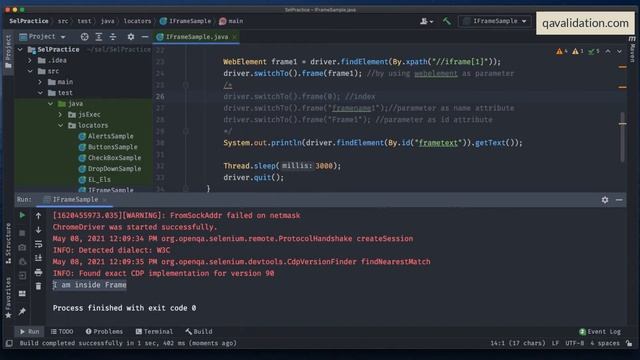Collapse the SelPractice root node
The height and width of the screenshot is (360, 640).
20,49
